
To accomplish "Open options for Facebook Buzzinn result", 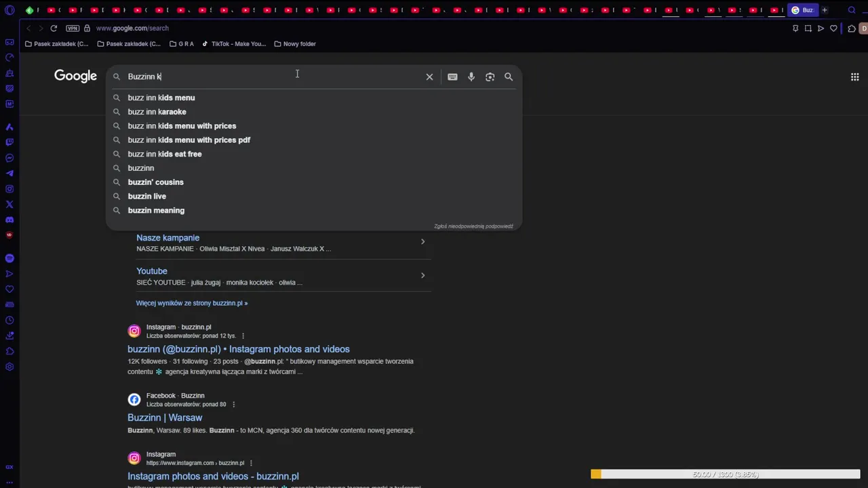I will coord(233,405).
